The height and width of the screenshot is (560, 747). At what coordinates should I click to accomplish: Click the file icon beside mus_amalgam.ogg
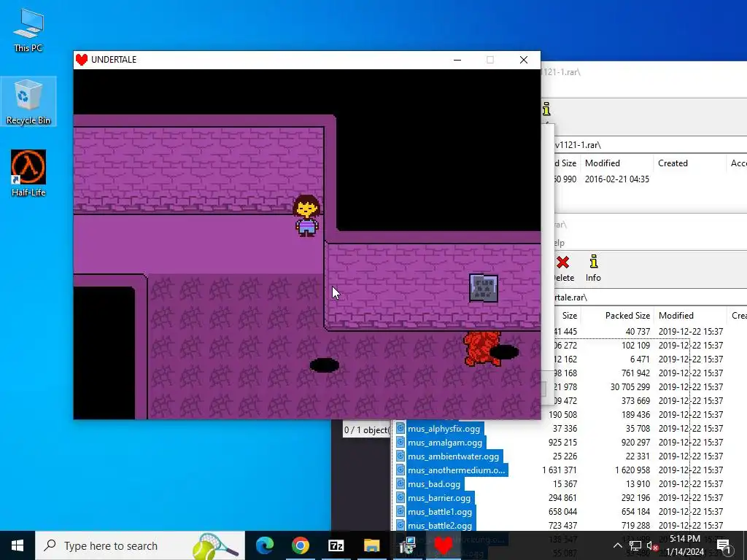point(400,443)
